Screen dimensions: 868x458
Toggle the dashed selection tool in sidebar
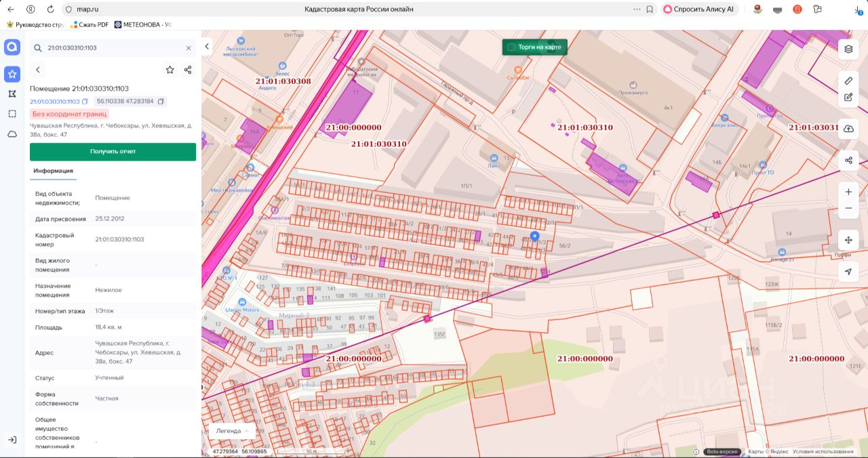tap(12, 114)
